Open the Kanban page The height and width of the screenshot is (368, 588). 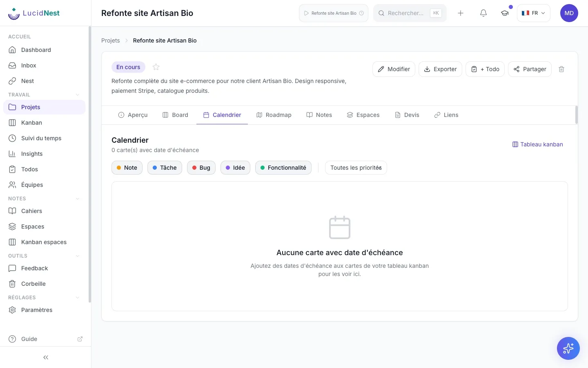[x=44, y=123]
